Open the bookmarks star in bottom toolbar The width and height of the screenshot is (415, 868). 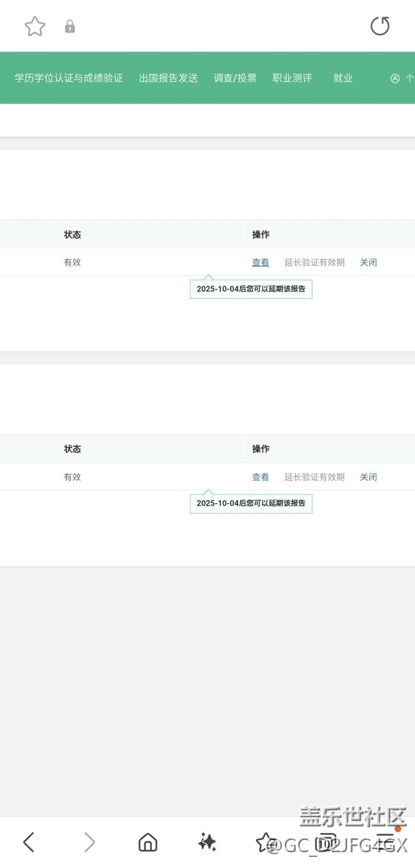pos(265,842)
